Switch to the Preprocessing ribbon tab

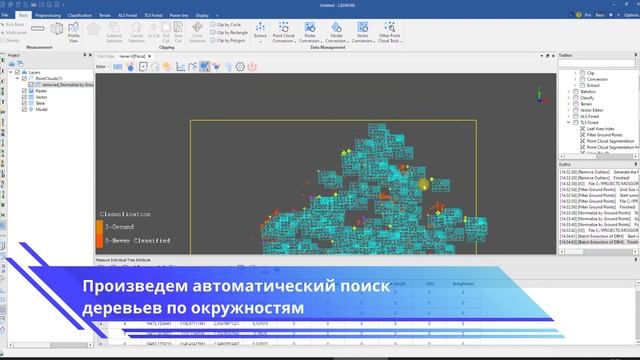(x=48, y=15)
